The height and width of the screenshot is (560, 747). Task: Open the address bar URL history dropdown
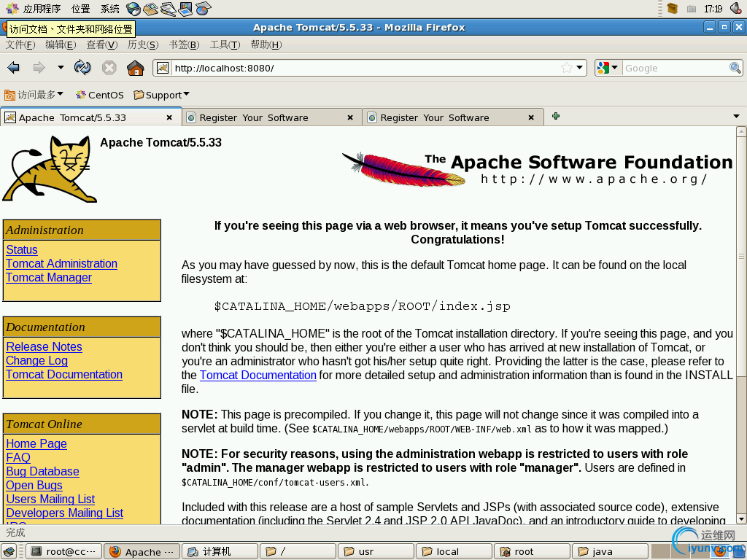click(x=580, y=68)
